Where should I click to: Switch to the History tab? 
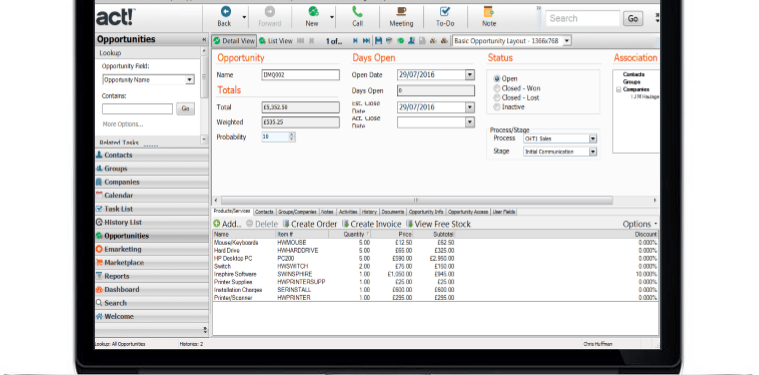(369, 212)
